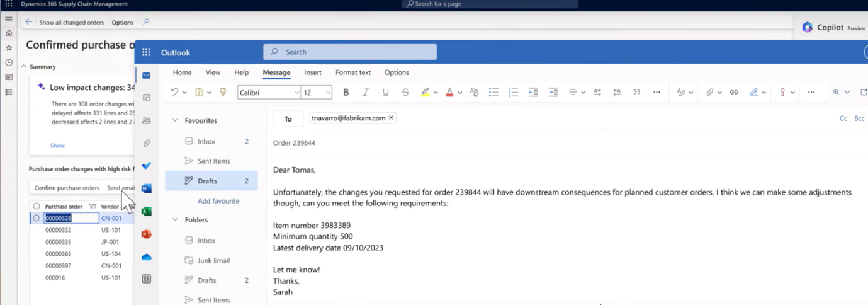Apply Bold formatting
This screenshot has width=868, height=305.
coord(346,92)
